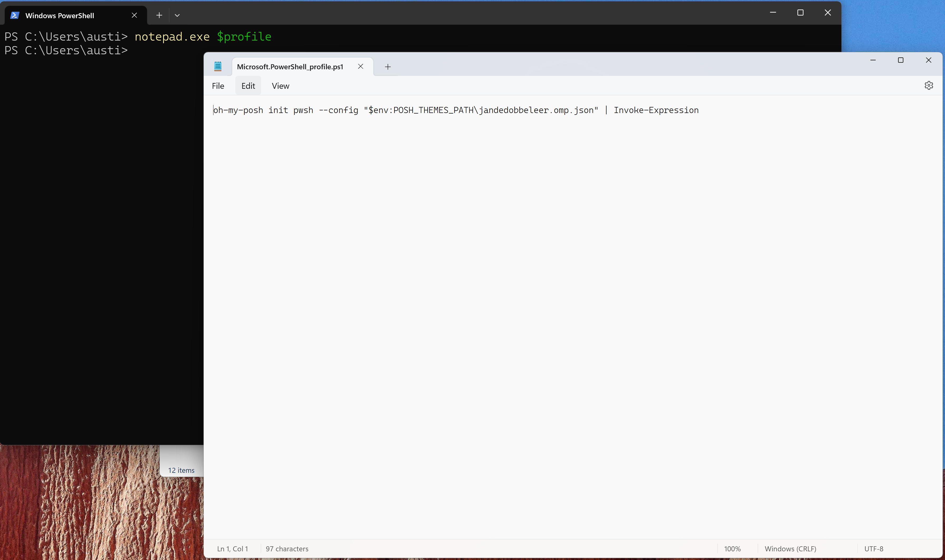Expand the terminal profiles dropdown arrow

pos(177,15)
